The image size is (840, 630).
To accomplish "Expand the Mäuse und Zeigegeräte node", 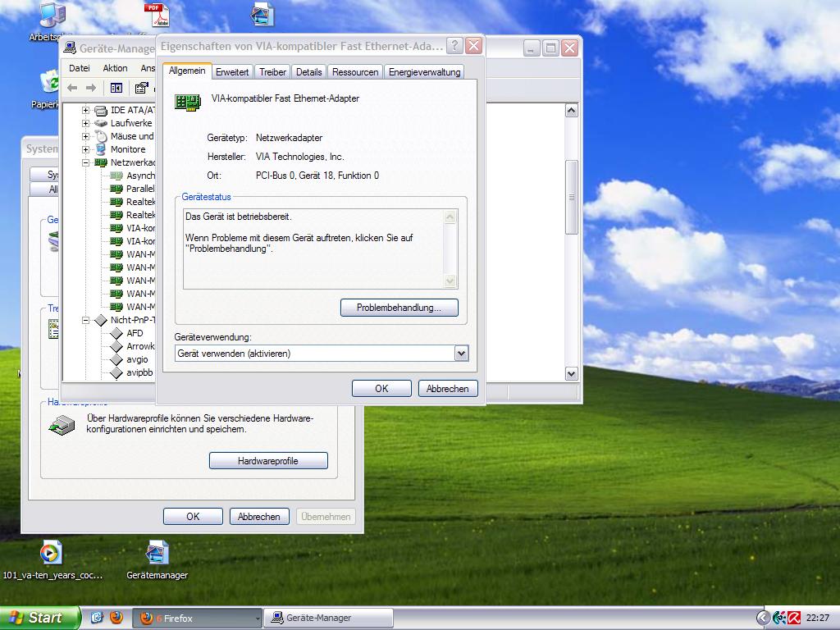I will point(85,137).
